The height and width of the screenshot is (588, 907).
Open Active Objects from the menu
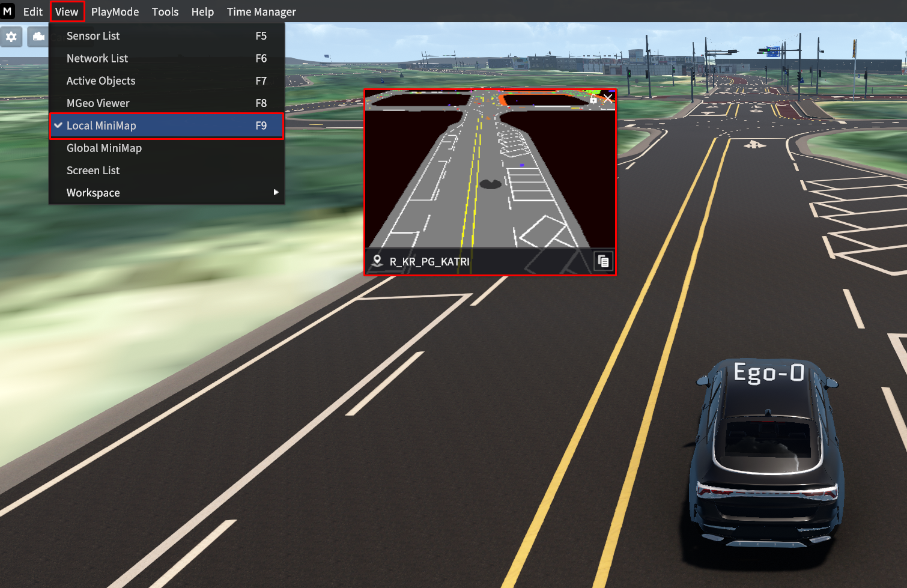[x=101, y=80]
